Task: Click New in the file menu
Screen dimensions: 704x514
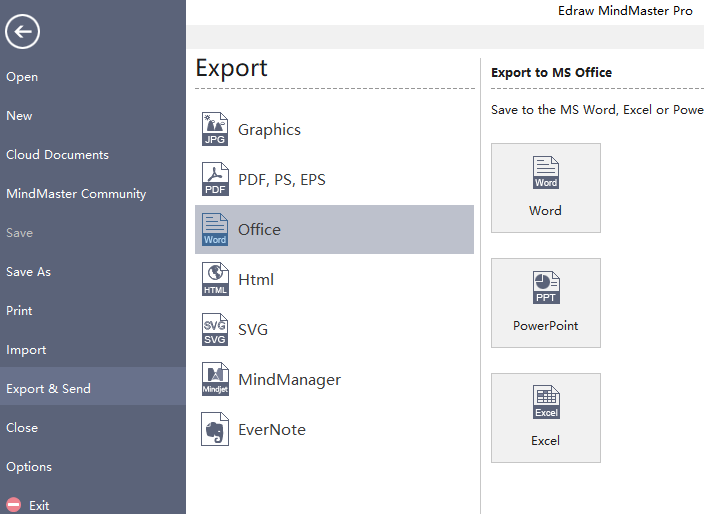Action: coord(19,116)
